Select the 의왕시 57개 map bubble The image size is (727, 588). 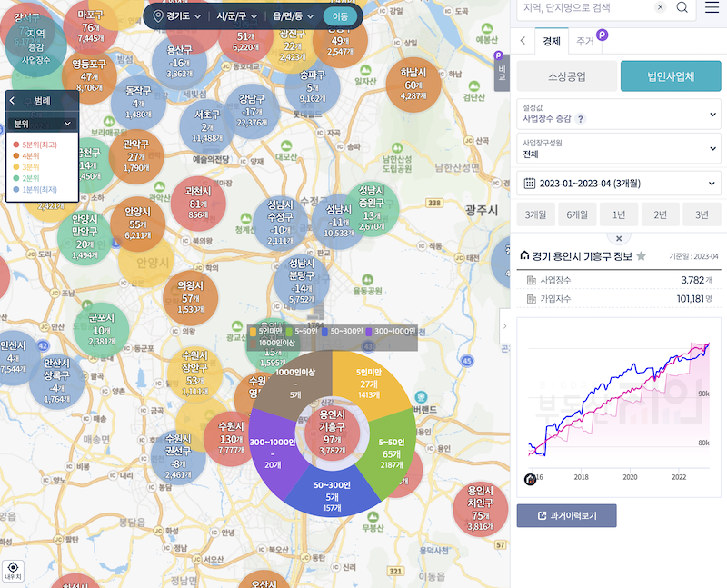pyautogui.click(x=191, y=298)
